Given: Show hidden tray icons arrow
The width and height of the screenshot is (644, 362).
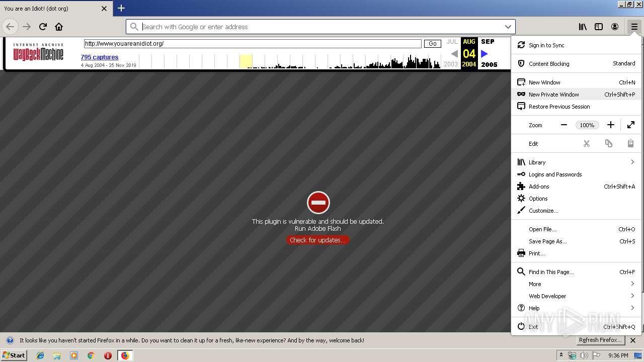Looking at the screenshot, I should click(561, 355).
